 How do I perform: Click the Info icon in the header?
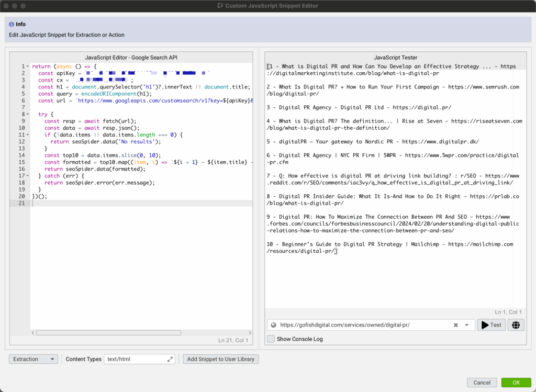click(x=10, y=24)
